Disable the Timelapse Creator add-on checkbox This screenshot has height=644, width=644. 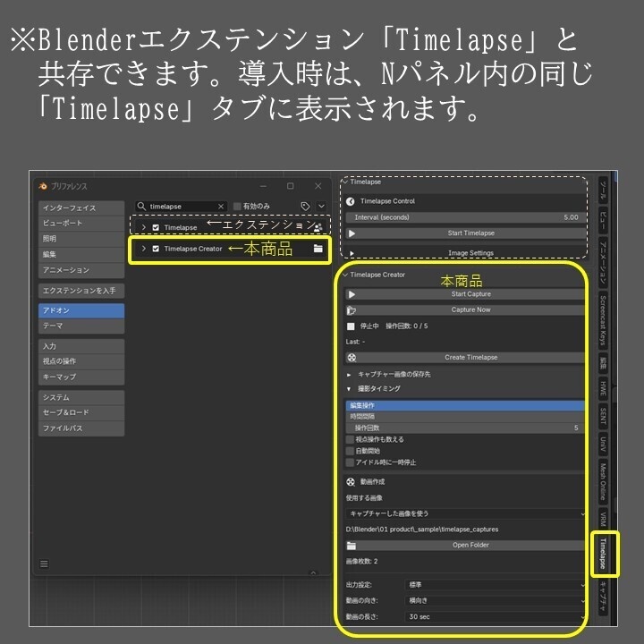click(156, 249)
